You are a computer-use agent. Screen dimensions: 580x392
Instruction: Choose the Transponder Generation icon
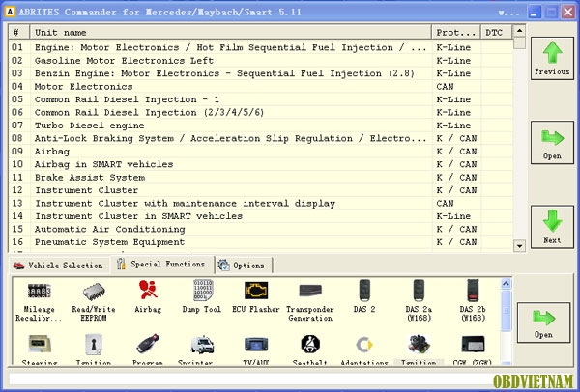pos(310,302)
